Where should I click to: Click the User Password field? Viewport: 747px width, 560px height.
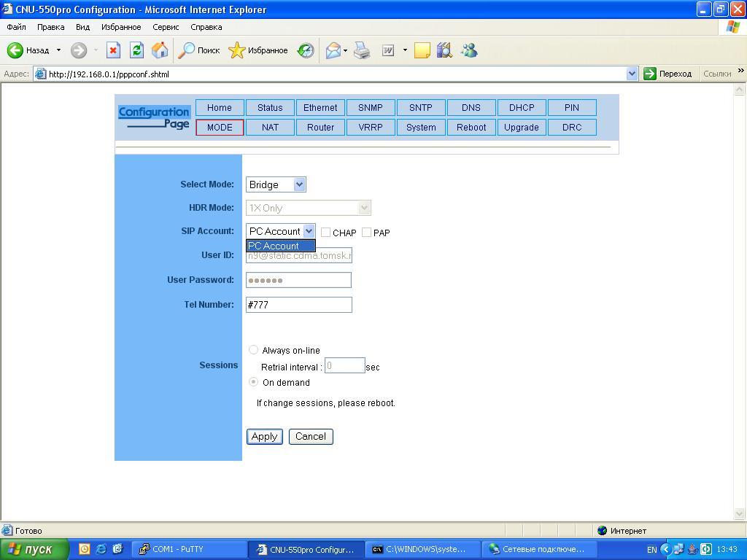[x=298, y=280]
